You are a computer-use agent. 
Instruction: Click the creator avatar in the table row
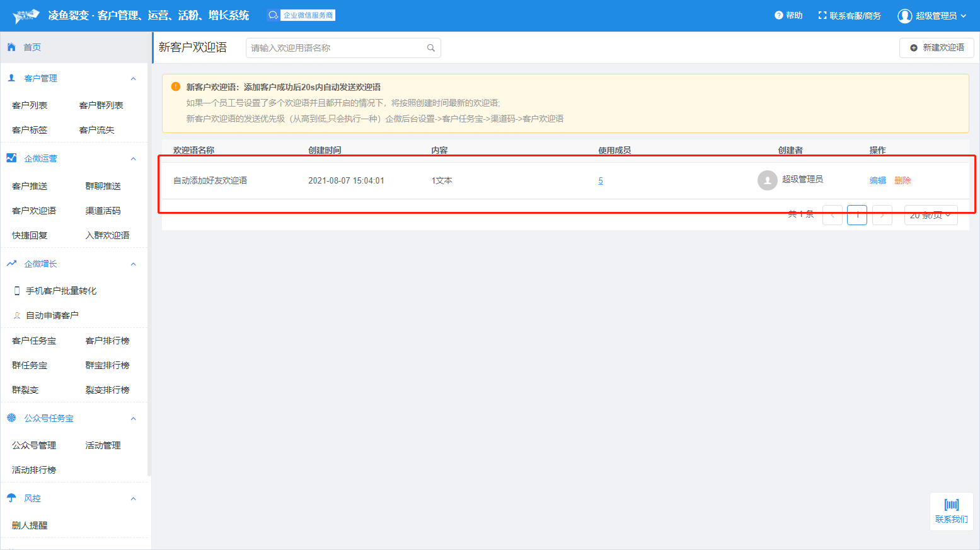coord(767,180)
